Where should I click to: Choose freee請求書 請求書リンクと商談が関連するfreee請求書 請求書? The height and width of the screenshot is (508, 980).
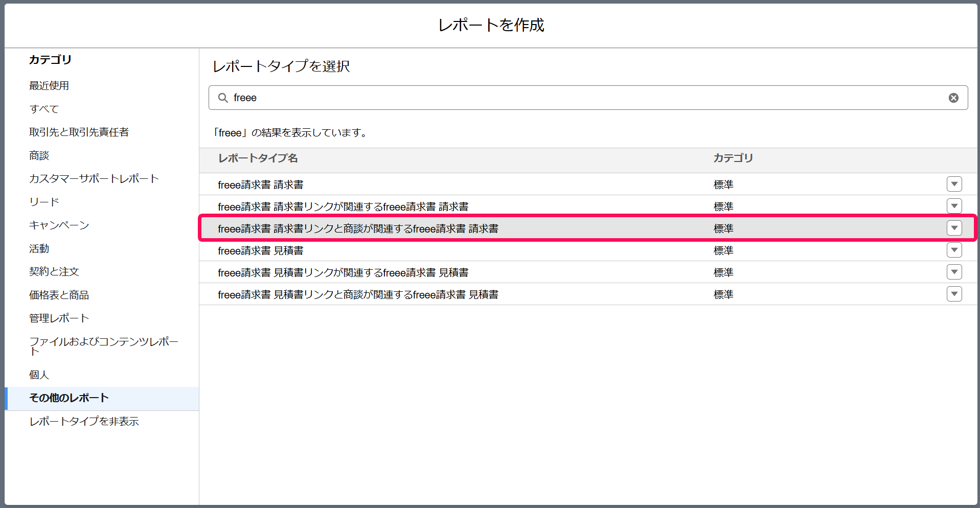pyautogui.click(x=358, y=228)
